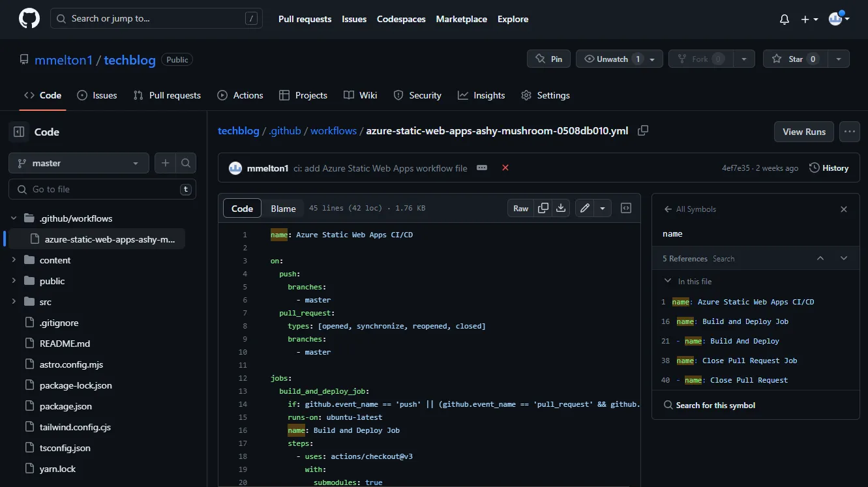The image size is (868, 487).
Task: Star the repository
Action: pyautogui.click(x=796, y=59)
